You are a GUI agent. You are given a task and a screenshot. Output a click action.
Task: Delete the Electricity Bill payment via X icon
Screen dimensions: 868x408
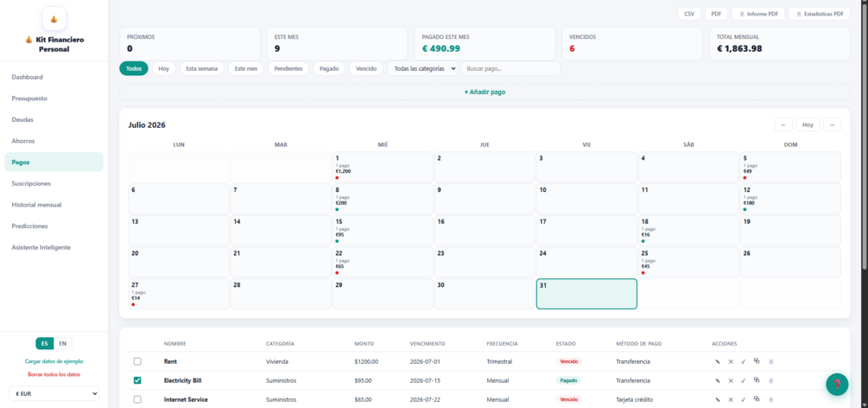coord(731,381)
